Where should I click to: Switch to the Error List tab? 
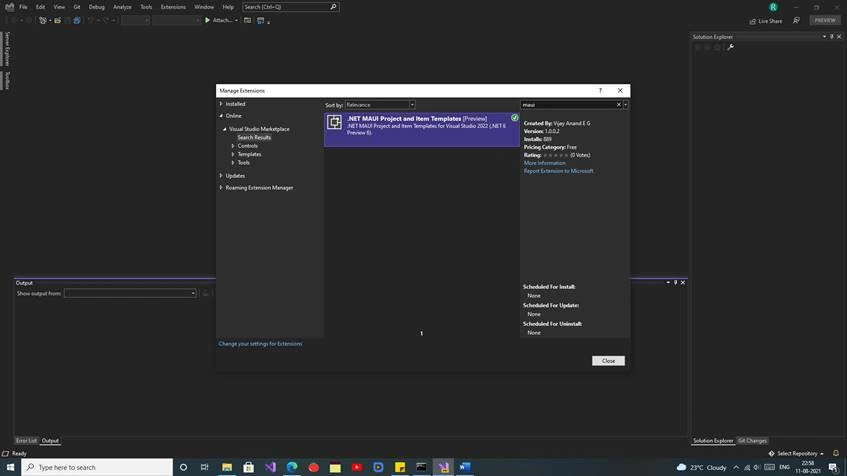26,441
